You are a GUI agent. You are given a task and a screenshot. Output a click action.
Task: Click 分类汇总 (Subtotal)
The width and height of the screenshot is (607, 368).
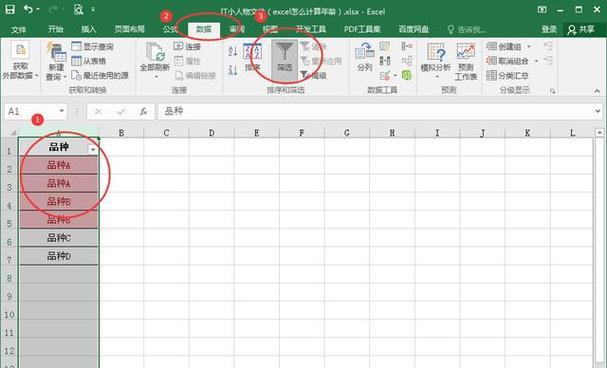508,75
